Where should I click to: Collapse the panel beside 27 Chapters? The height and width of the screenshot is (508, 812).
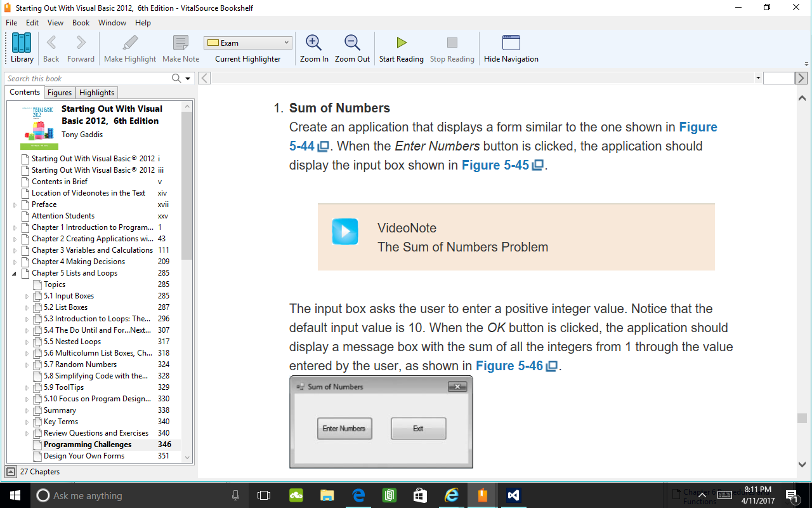click(x=11, y=472)
